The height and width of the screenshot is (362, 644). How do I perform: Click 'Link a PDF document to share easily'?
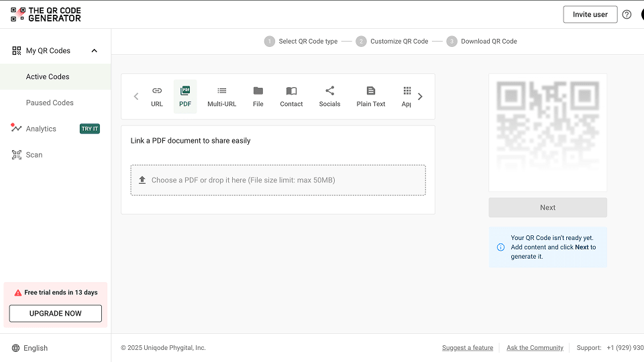click(x=191, y=141)
